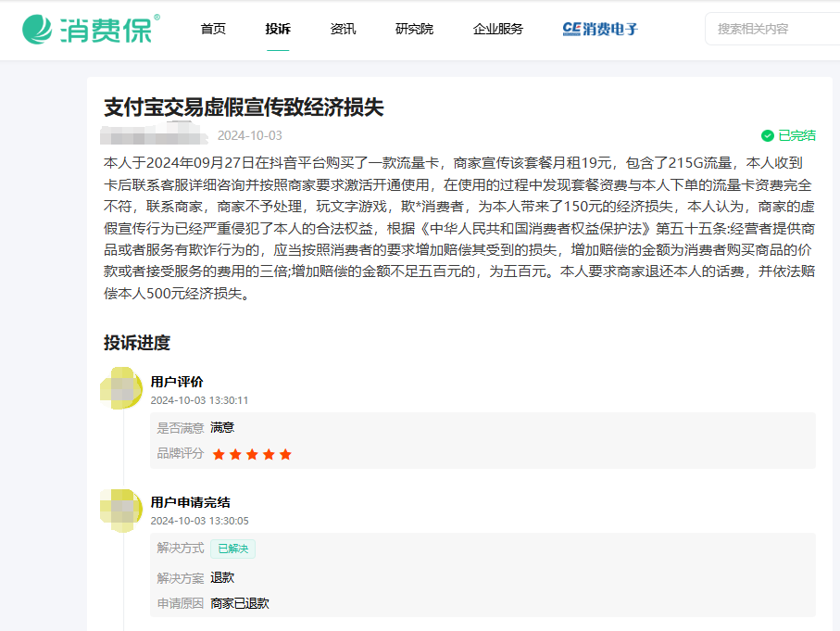This screenshot has height=631, width=840.
Task: Click the 已完结 status label
Action: click(x=796, y=135)
